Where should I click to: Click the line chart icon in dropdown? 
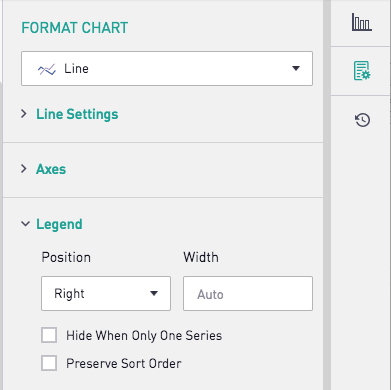(47, 69)
